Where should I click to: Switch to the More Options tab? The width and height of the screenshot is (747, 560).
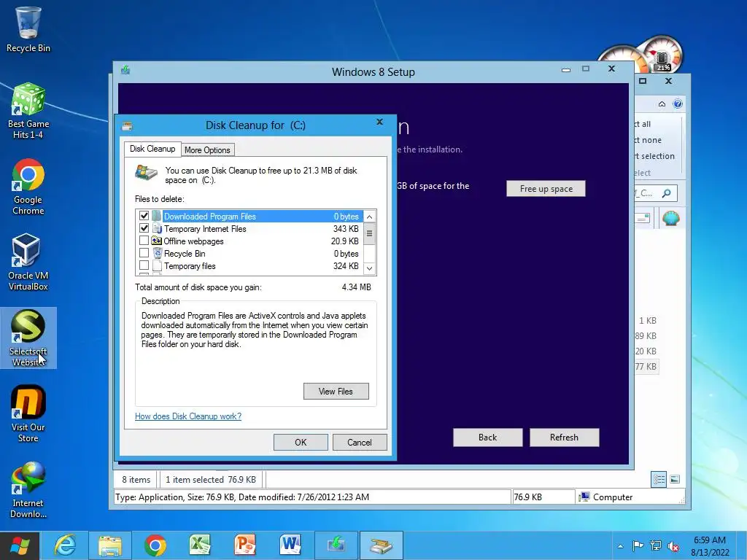(207, 150)
